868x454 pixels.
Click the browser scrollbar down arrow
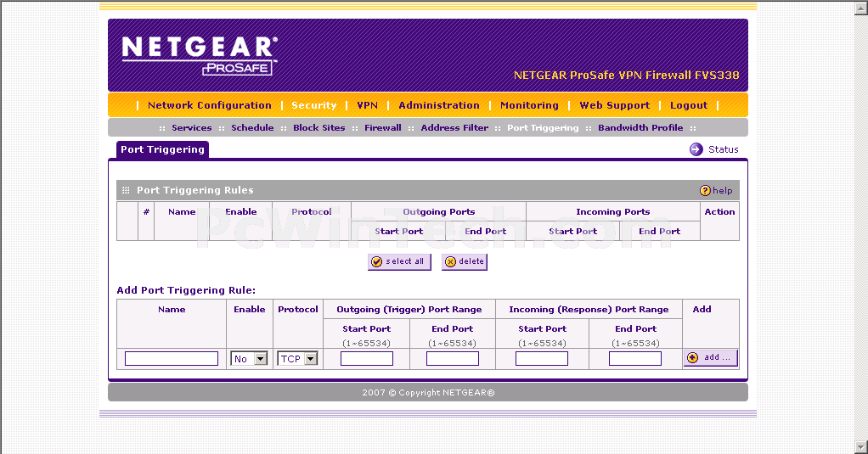(861, 447)
